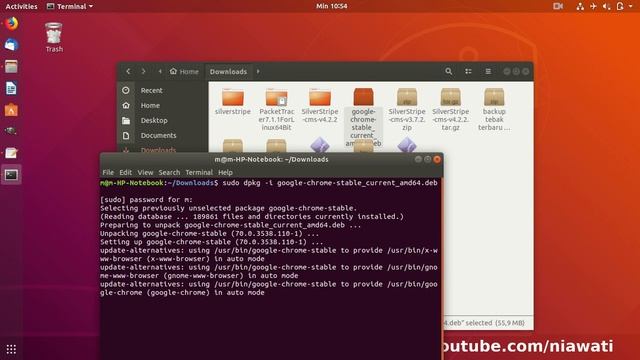The image size is (640, 360).
Task: Go back in the Files window
Action: pos(128,71)
